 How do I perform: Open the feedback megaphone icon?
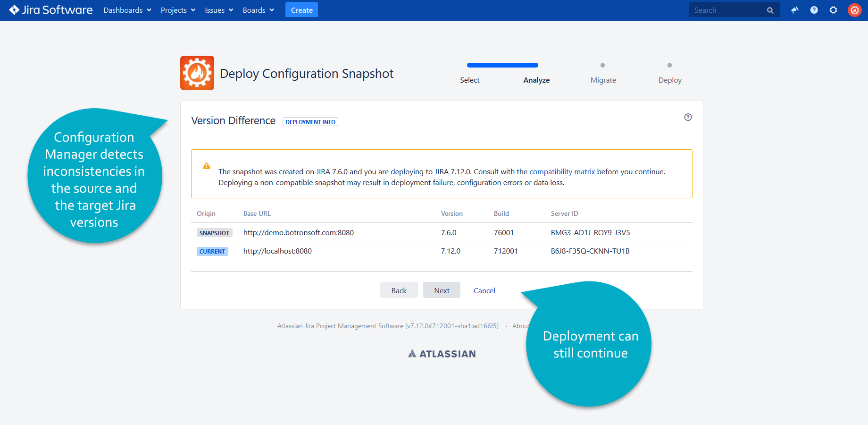pos(795,10)
